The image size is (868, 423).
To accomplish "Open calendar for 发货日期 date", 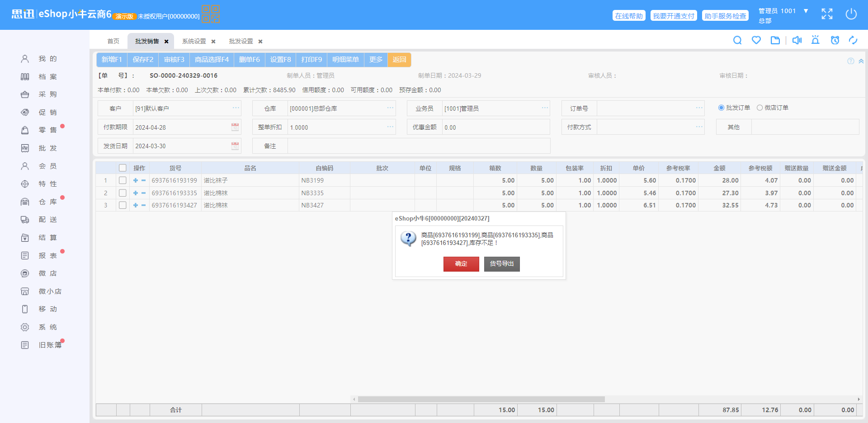I will [x=235, y=146].
